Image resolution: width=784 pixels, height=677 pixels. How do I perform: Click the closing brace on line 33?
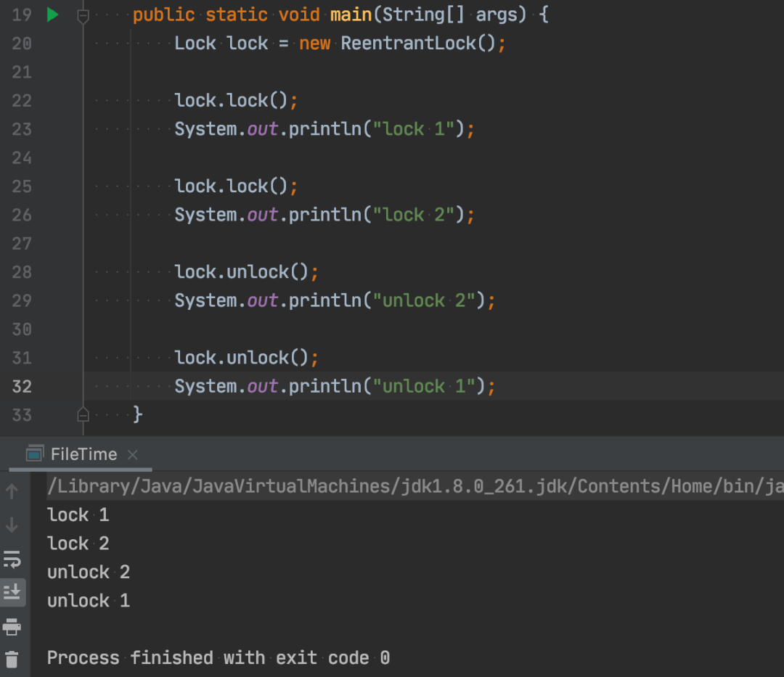pyautogui.click(x=137, y=415)
